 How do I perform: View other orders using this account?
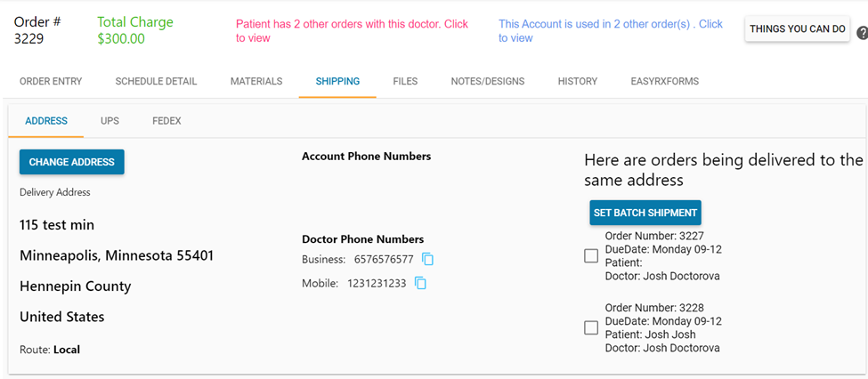(x=611, y=31)
